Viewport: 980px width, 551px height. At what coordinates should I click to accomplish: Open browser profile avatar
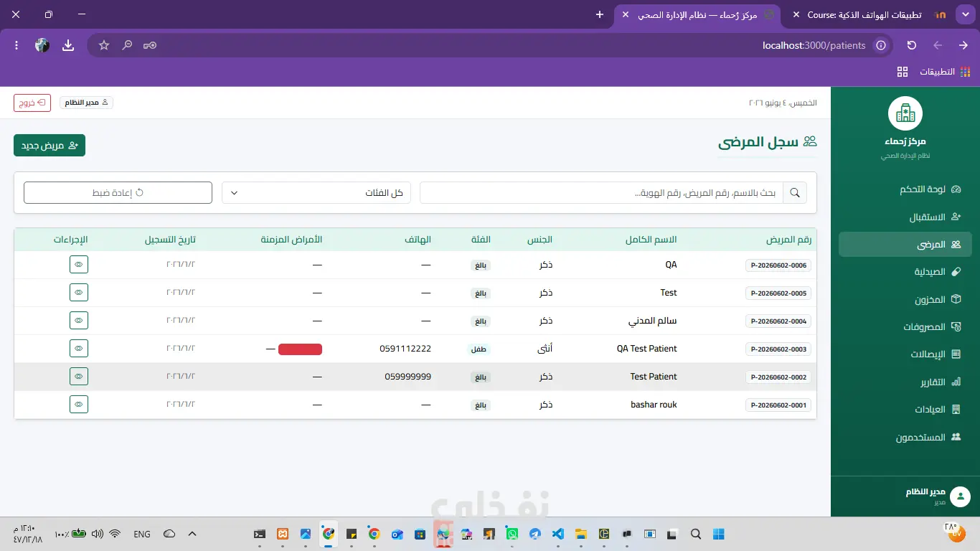coord(42,45)
